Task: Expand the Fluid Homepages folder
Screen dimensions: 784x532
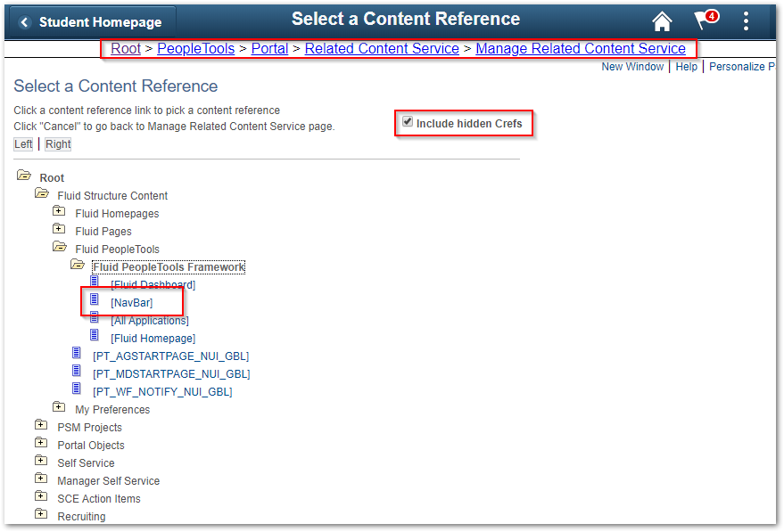Action: point(59,212)
